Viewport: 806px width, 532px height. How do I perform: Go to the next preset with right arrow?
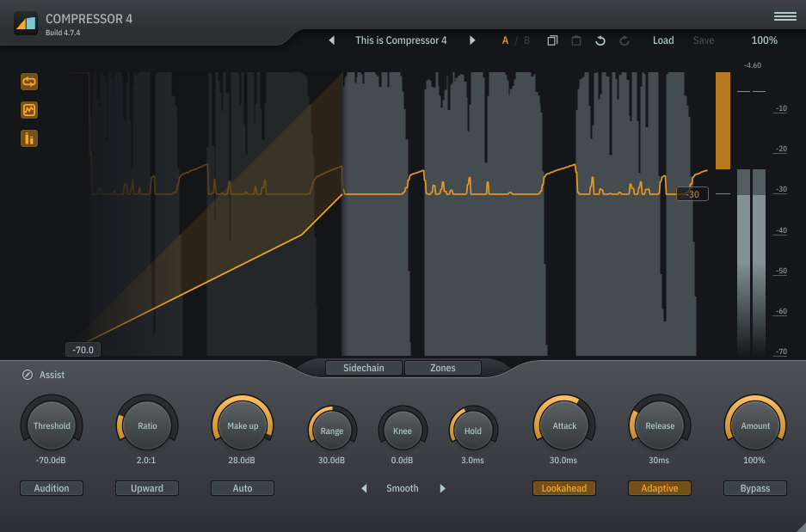click(x=472, y=40)
